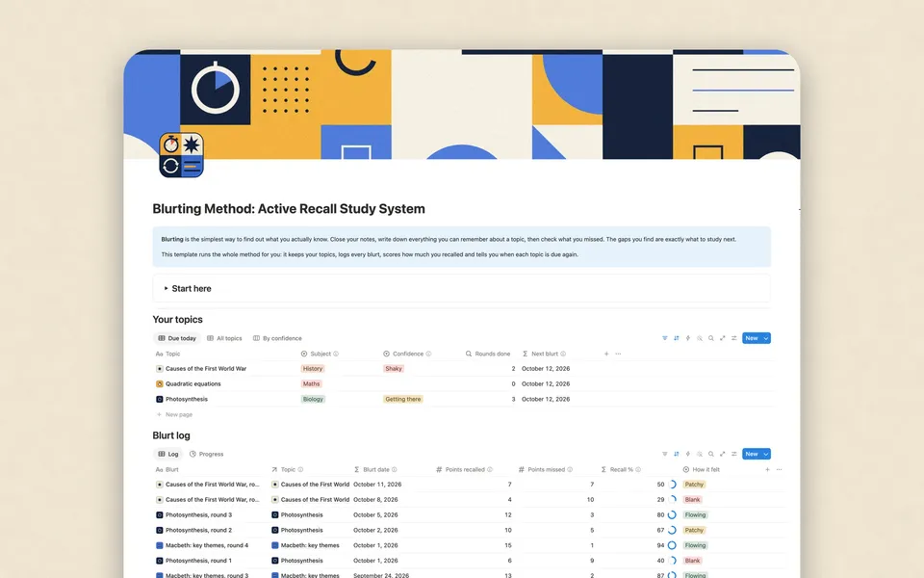This screenshot has width=924, height=578.
Task: Open the sort icon in Your topics toolbar
Action: pos(677,338)
